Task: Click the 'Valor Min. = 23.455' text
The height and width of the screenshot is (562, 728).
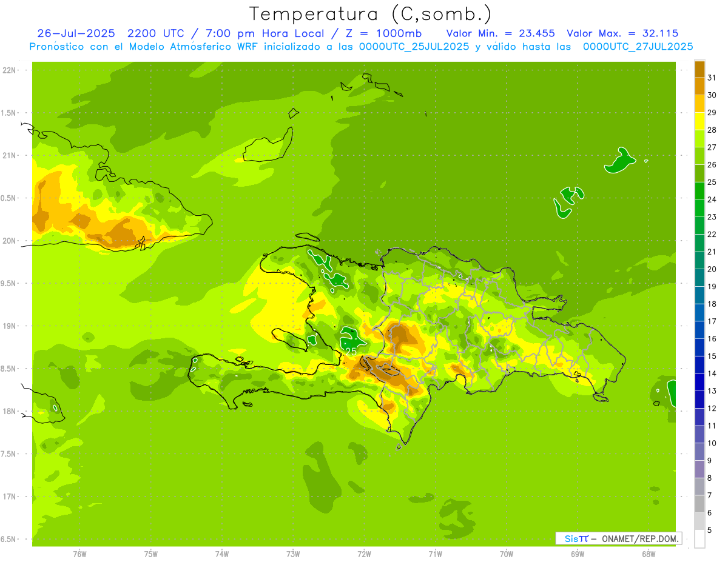Action: pyautogui.click(x=500, y=33)
